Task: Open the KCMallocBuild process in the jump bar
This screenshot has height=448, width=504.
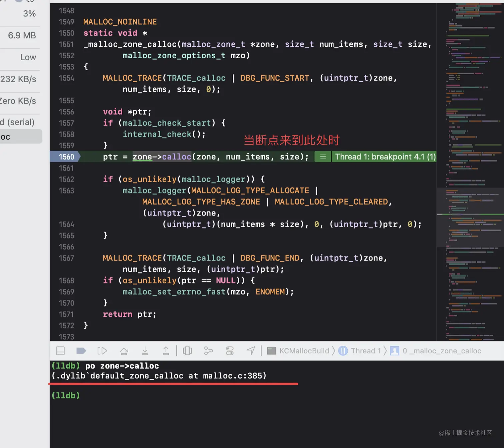Action: point(298,351)
